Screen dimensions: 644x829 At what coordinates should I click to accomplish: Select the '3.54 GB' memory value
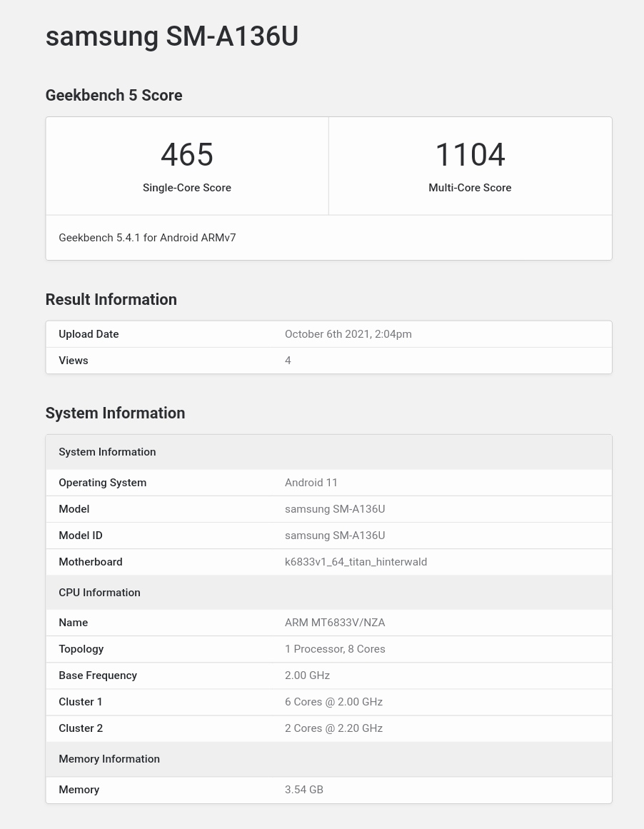click(x=304, y=790)
